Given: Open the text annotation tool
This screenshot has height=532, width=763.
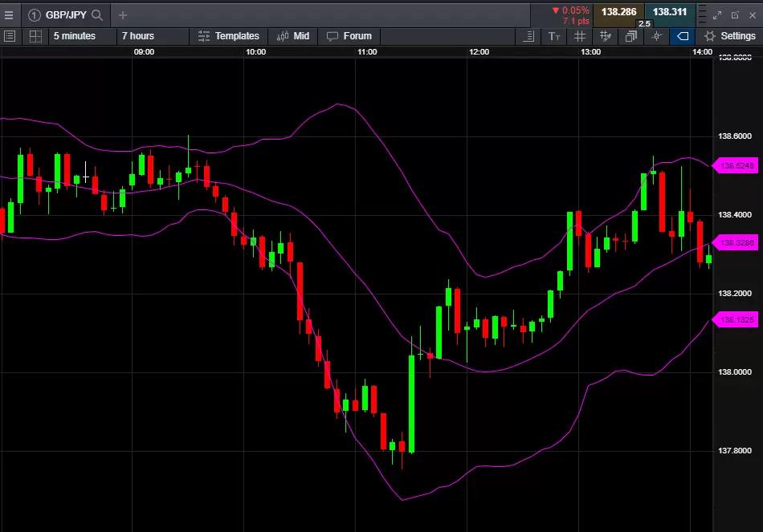Looking at the screenshot, I should (554, 36).
